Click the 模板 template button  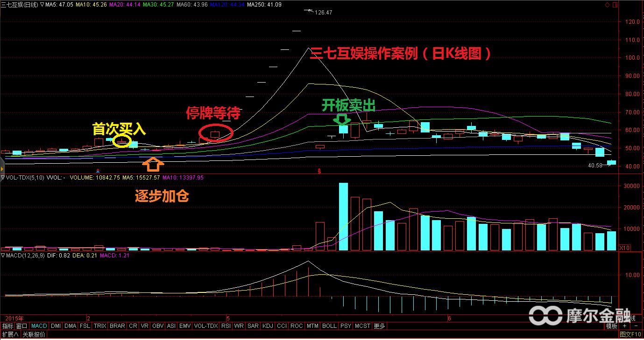click(x=611, y=326)
